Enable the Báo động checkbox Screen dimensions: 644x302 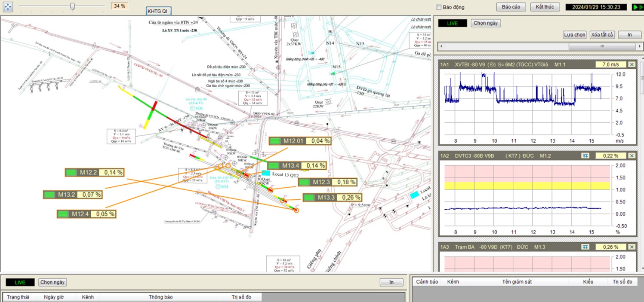pos(439,7)
